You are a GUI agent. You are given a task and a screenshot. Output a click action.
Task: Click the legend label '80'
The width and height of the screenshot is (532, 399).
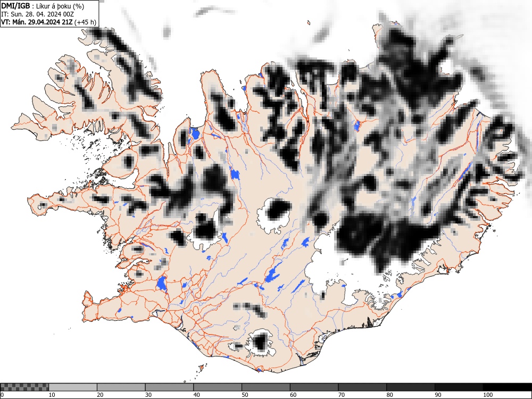[389, 395]
